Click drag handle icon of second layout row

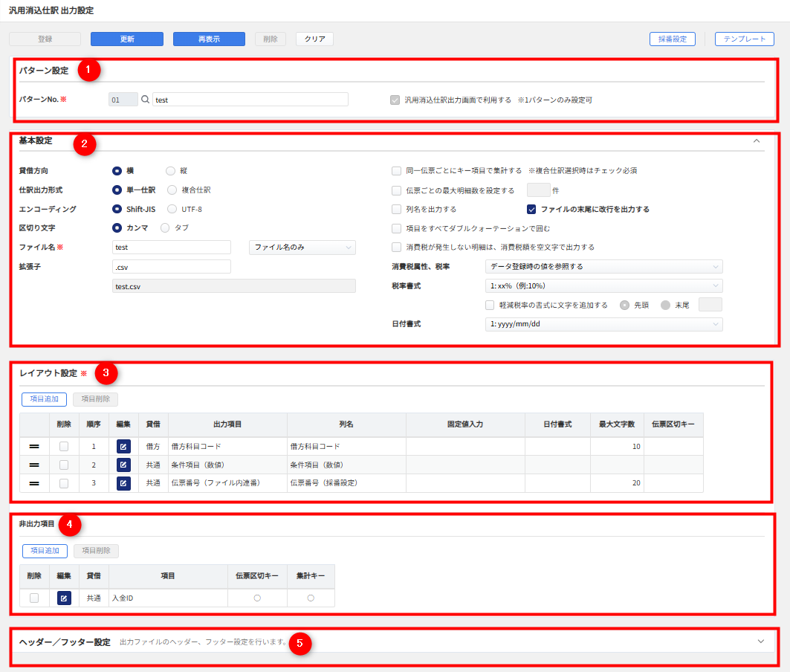tap(34, 465)
